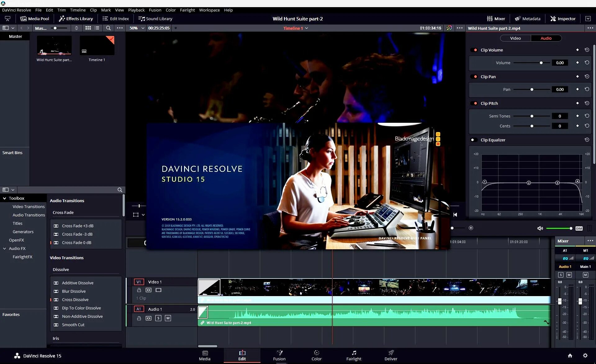Reset Clip Volume settings
Image resolution: width=596 pixels, height=364 pixels.
coord(587,50)
